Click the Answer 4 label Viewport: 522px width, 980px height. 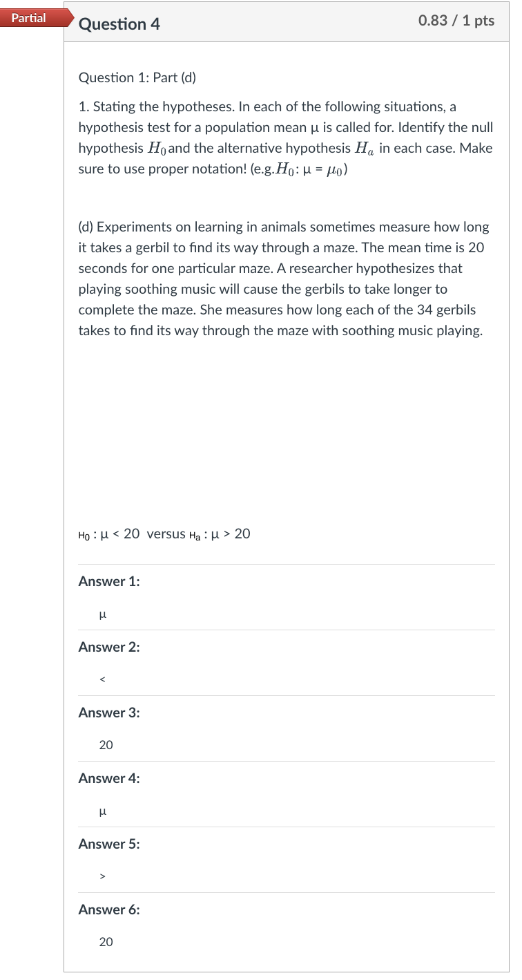point(108,778)
